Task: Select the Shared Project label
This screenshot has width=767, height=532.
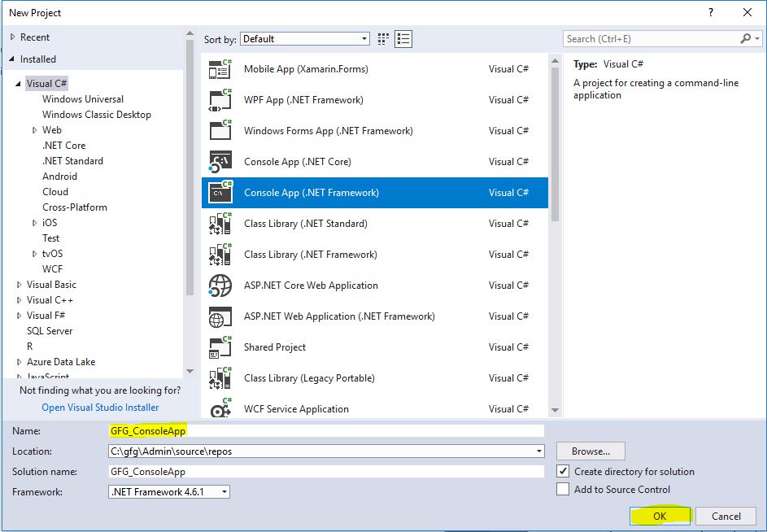Action: [x=275, y=347]
